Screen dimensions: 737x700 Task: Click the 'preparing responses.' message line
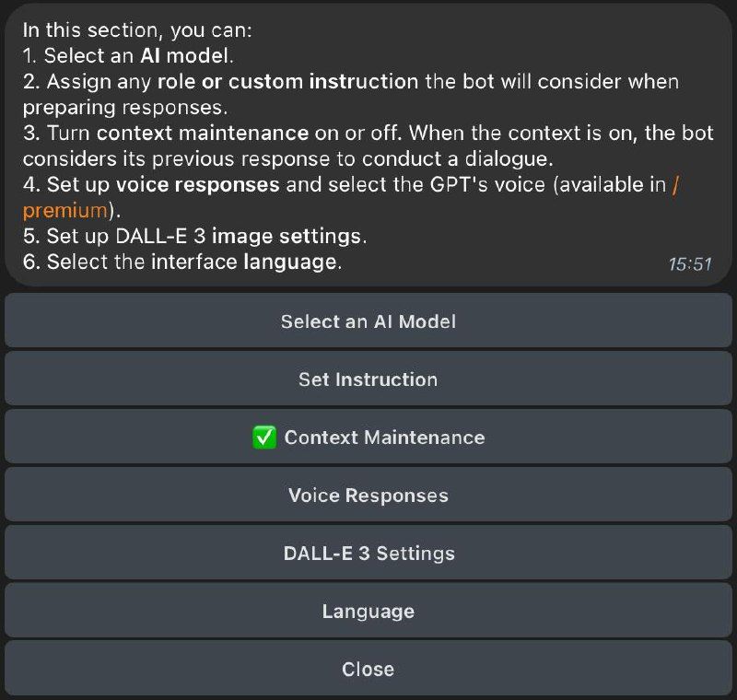coord(125,108)
